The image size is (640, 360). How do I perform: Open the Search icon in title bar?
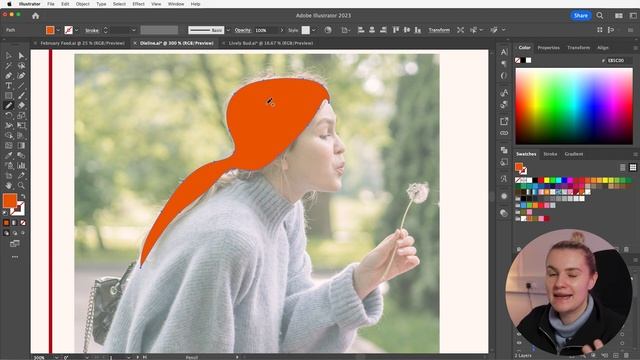600,16
